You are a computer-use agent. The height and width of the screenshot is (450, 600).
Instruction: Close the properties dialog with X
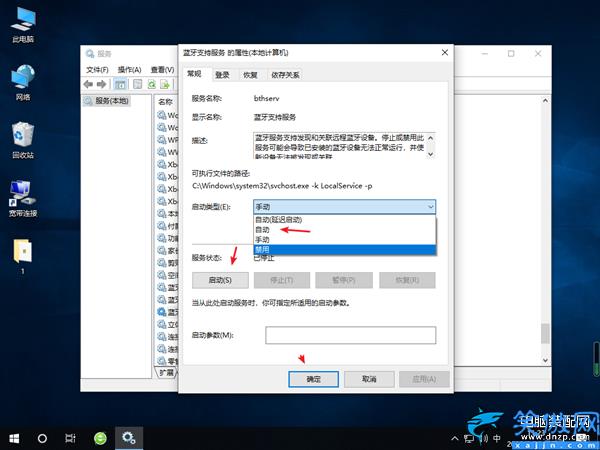pos(445,52)
